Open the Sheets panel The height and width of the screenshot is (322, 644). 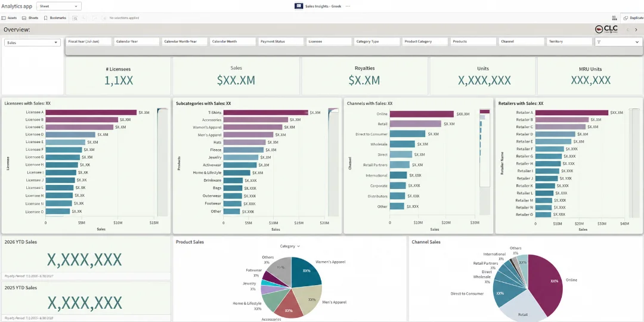tap(30, 18)
